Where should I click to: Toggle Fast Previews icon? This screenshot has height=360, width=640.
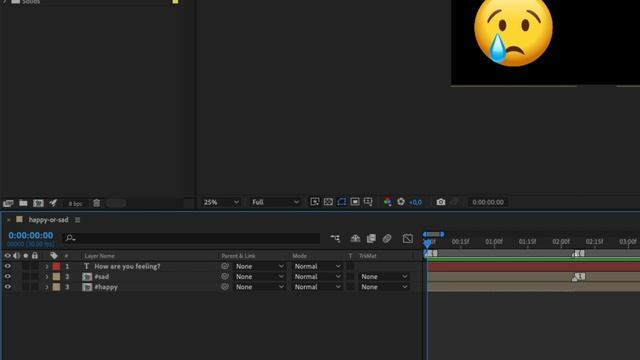[315, 202]
